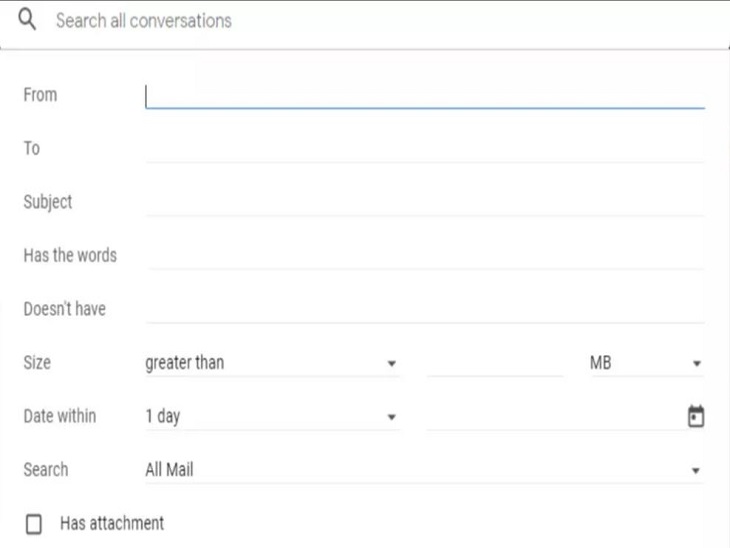Click the Has attachment label text

click(x=112, y=523)
